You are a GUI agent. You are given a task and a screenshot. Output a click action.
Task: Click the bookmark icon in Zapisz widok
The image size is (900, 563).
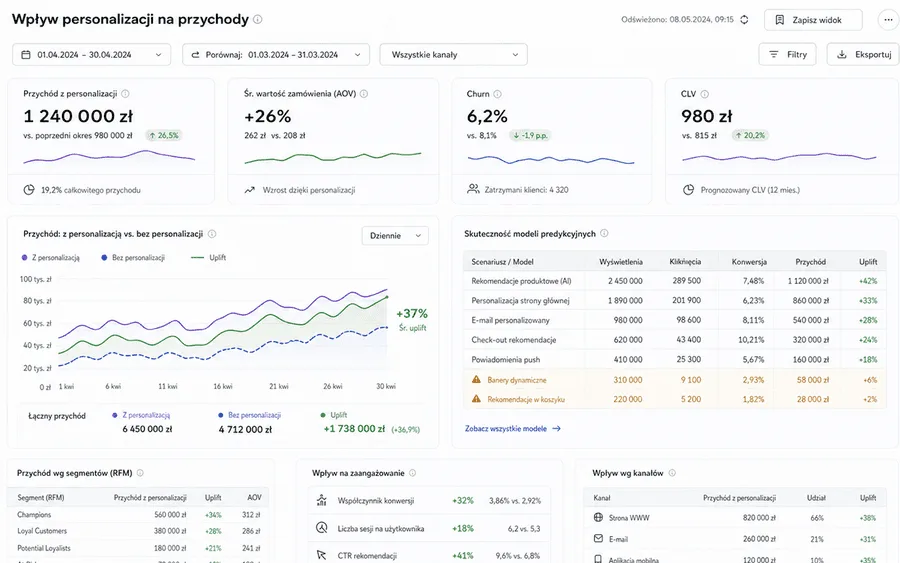[779, 20]
